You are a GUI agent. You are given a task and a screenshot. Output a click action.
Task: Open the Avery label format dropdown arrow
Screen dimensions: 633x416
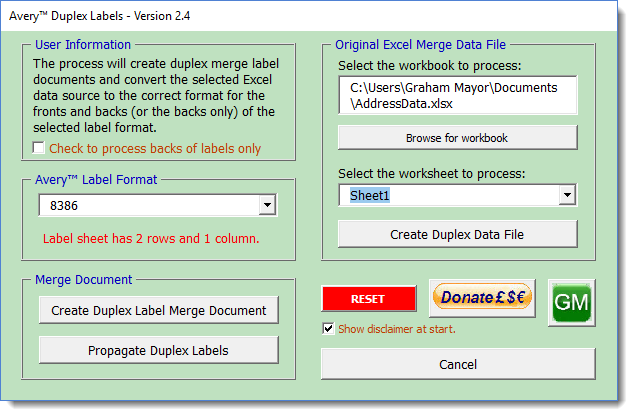point(267,205)
